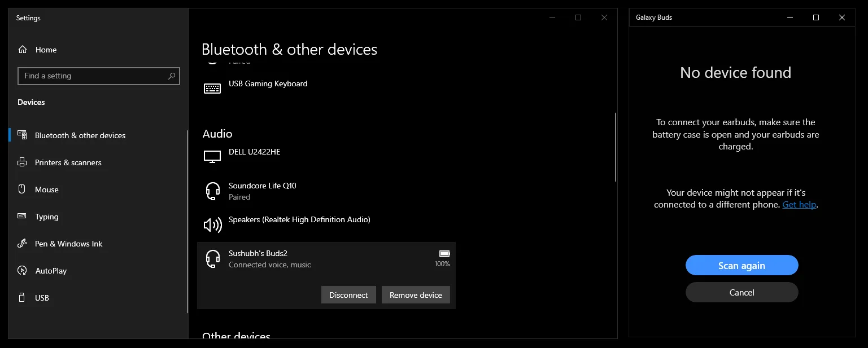Click the Home icon in Settings sidebar
868x348 pixels.
(23, 50)
